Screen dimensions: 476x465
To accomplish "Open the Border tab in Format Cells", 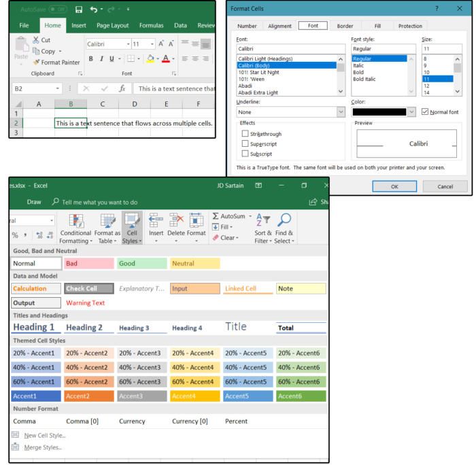I will [345, 26].
